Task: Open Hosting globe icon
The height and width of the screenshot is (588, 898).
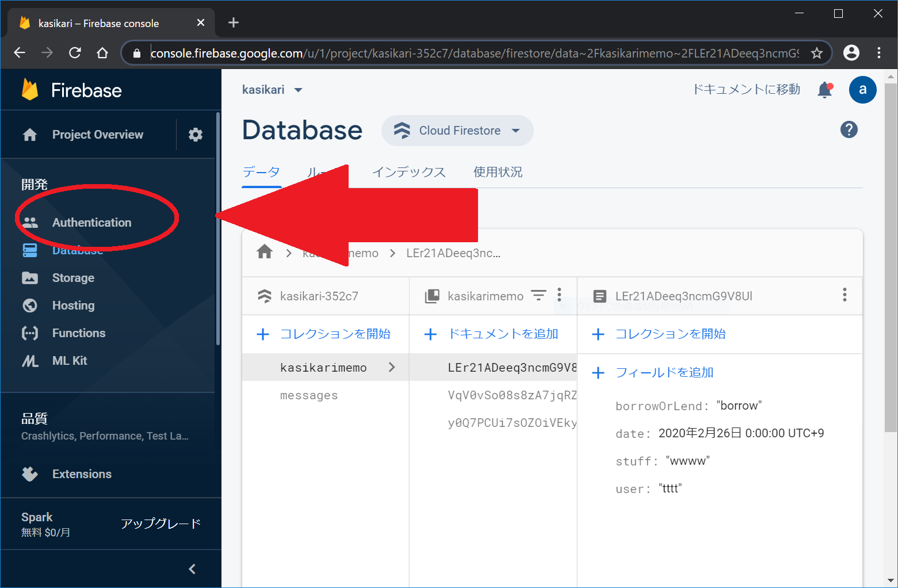Action: 30,306
